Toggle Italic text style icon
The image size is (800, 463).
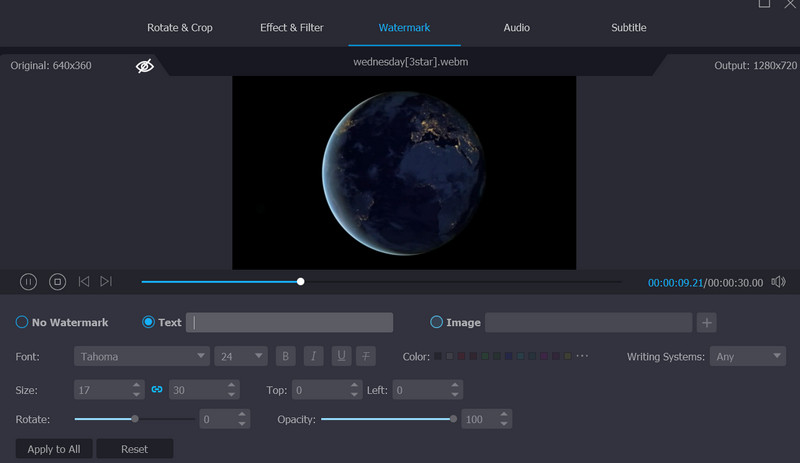[313, 356]
